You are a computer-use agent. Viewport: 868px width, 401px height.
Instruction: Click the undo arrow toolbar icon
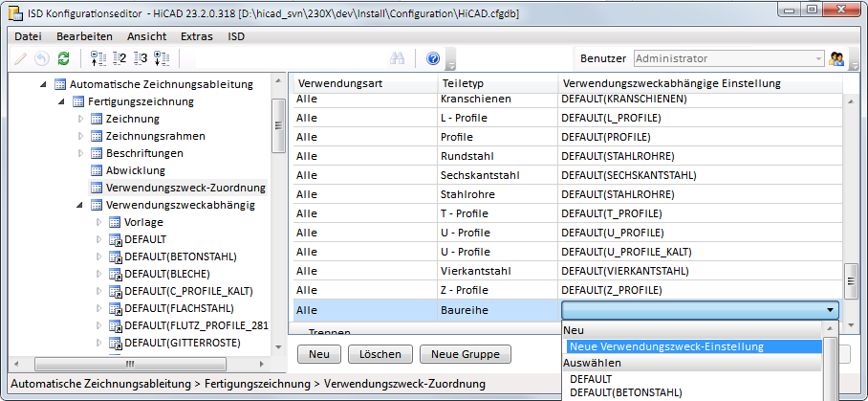click(42, 58)
